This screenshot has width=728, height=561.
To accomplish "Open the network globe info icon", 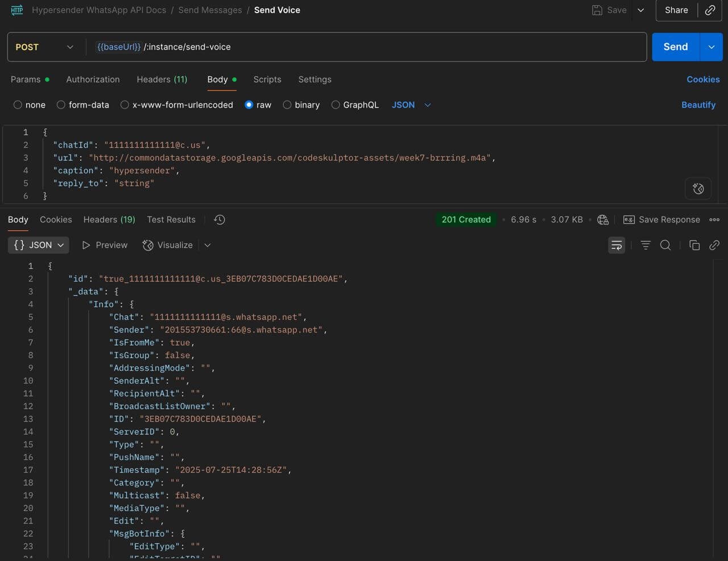I will pos(603,219).
